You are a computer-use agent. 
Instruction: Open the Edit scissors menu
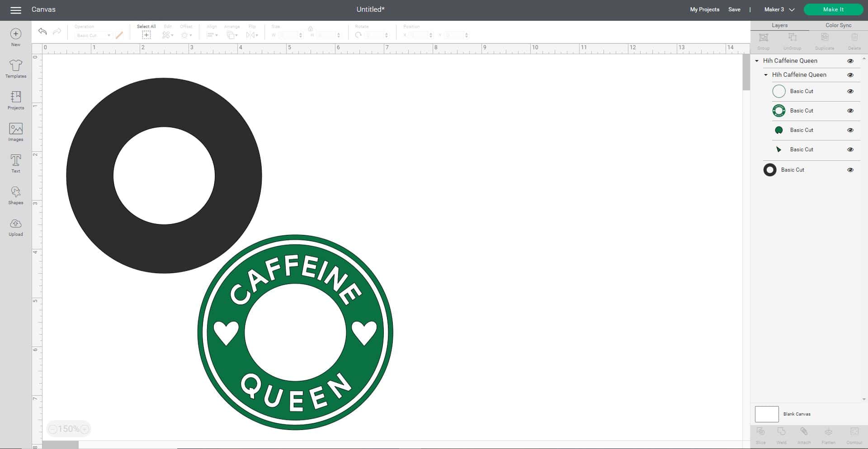(168, 35)
